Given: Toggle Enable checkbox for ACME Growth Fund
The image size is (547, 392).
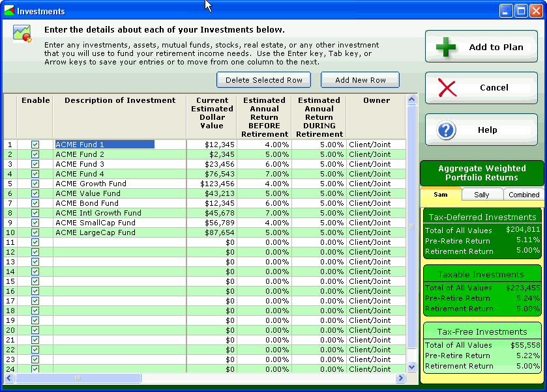Looking at the screenshot, I should click(x=35, y=184).
